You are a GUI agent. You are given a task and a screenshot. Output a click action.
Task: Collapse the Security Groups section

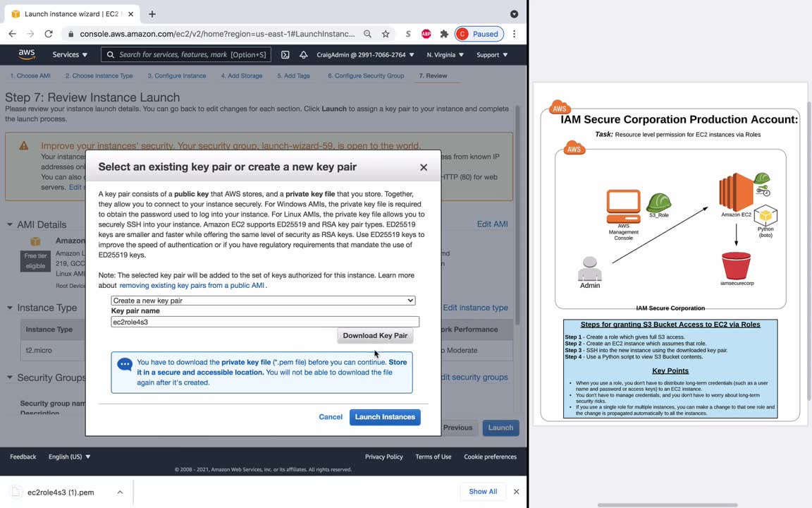point(10,378)
